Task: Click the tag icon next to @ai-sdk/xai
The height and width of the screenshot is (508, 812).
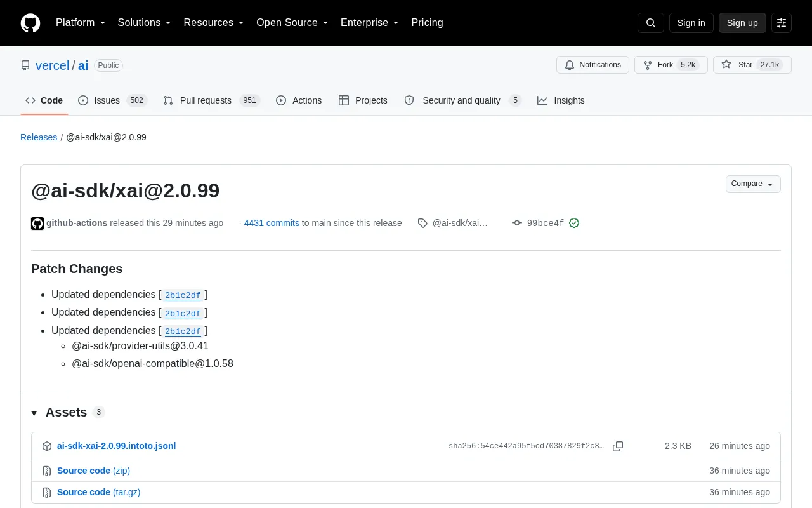Action: click(422, 223)
